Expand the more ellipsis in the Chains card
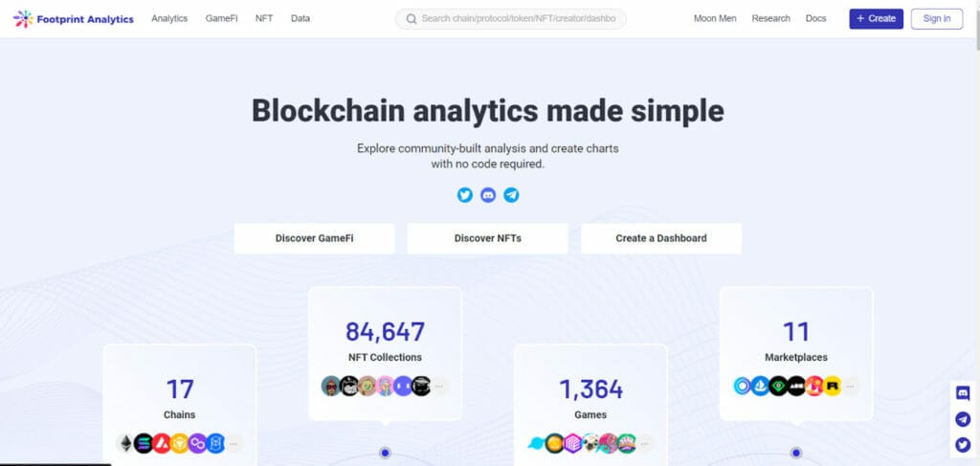980x466 pixels. [234, 443]
